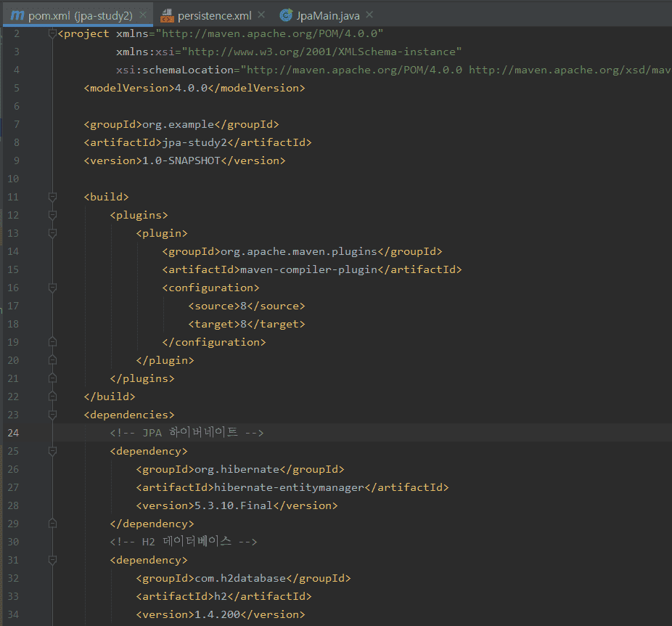Open the persistence.xml tab
The height and width of the screenshot is (626, 672).
214,16
